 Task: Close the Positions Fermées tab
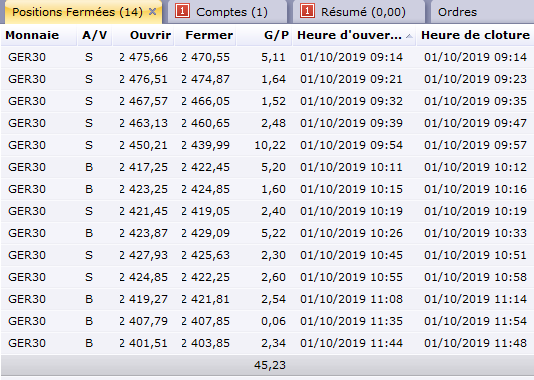(x=153, y=12)
